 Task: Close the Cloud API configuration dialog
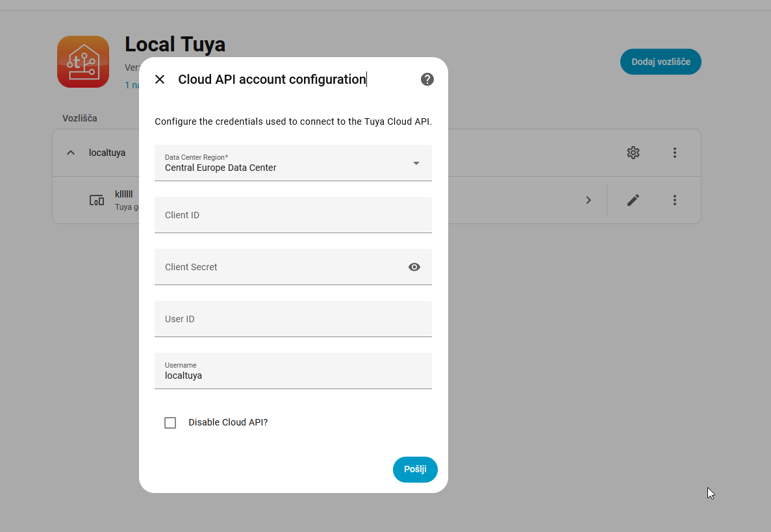click(160, 79)
